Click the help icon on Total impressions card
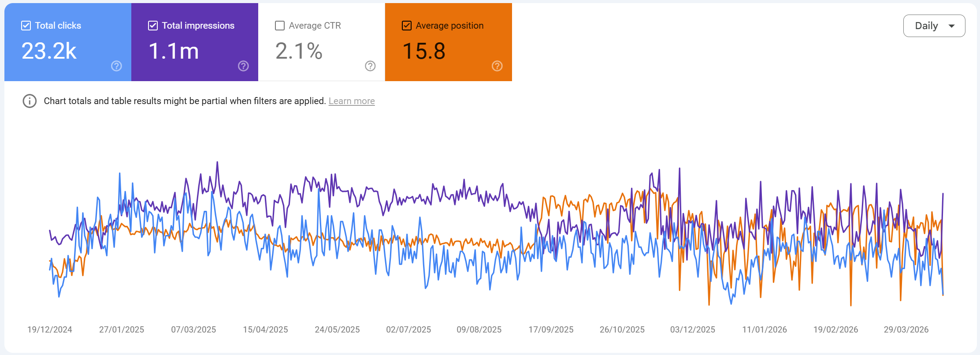980x355 pixels. point(243,66)
